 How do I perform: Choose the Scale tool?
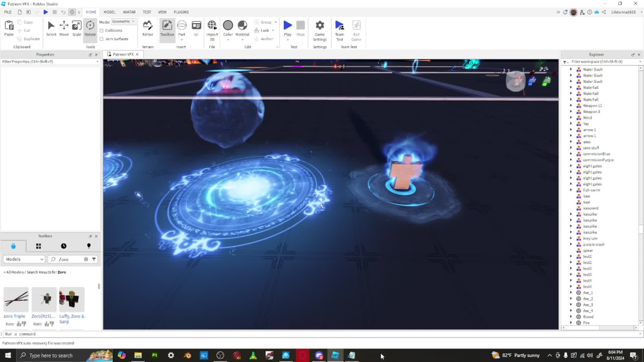76,28
